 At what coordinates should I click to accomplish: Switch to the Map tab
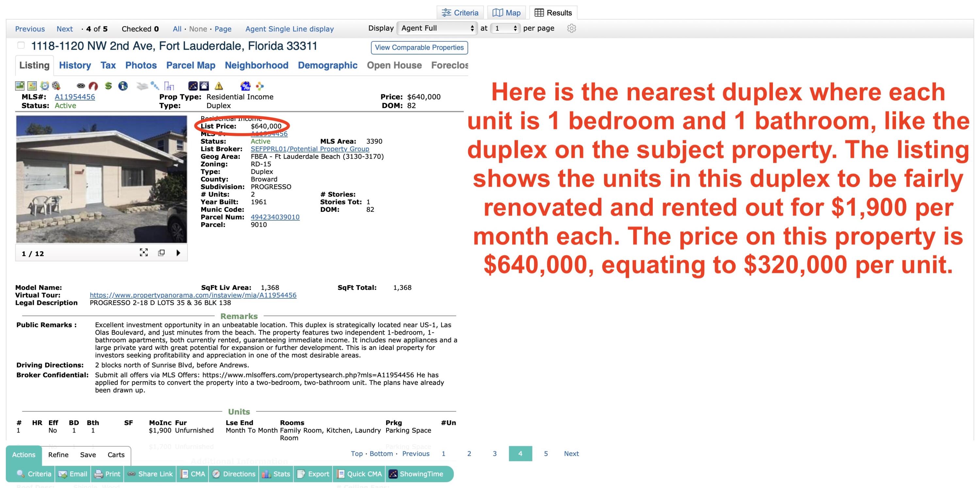click(x=506, y=12)
